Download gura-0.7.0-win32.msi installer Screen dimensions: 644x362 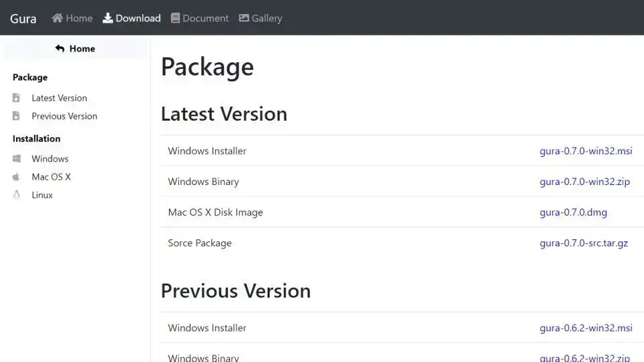(586, 151)
